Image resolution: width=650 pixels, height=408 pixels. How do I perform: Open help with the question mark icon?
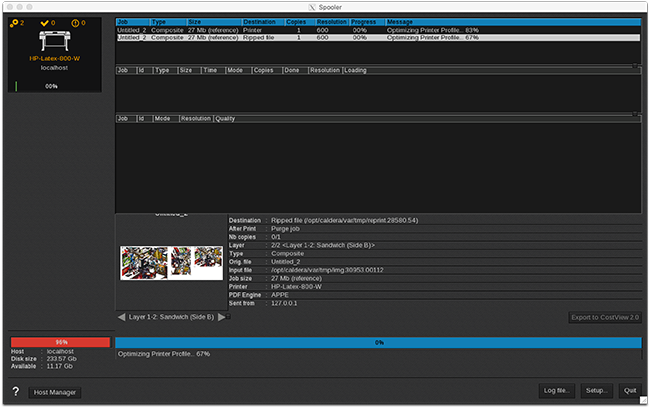click(15, 392)
